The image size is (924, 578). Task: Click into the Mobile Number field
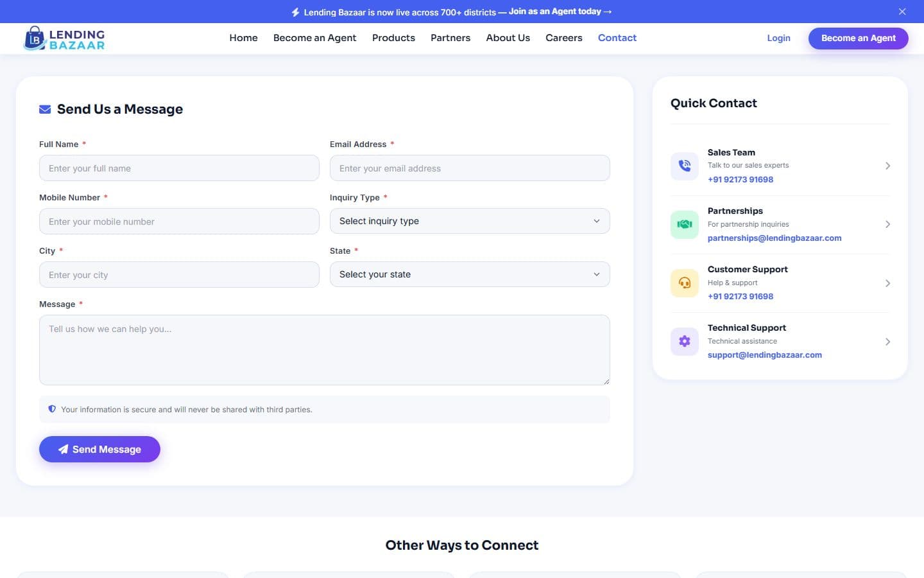tap(179, 222)
